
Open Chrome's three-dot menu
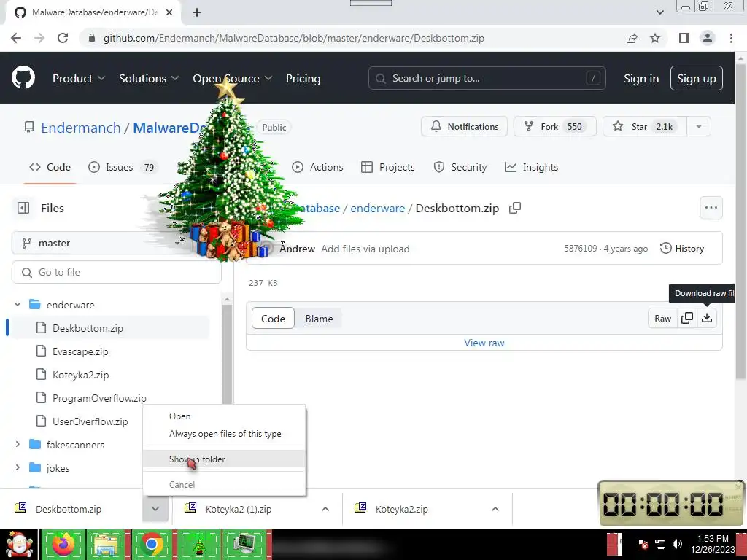click(x=731, y=38)
